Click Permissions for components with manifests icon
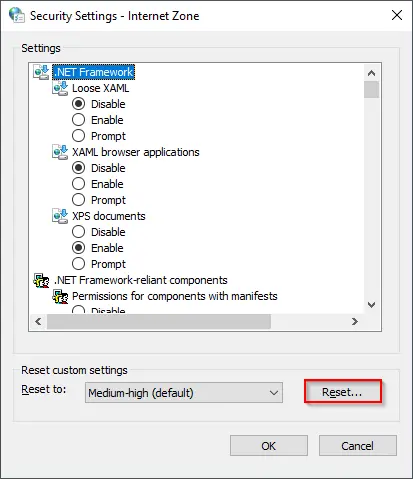The image size is (413, 479). (60, 296)
